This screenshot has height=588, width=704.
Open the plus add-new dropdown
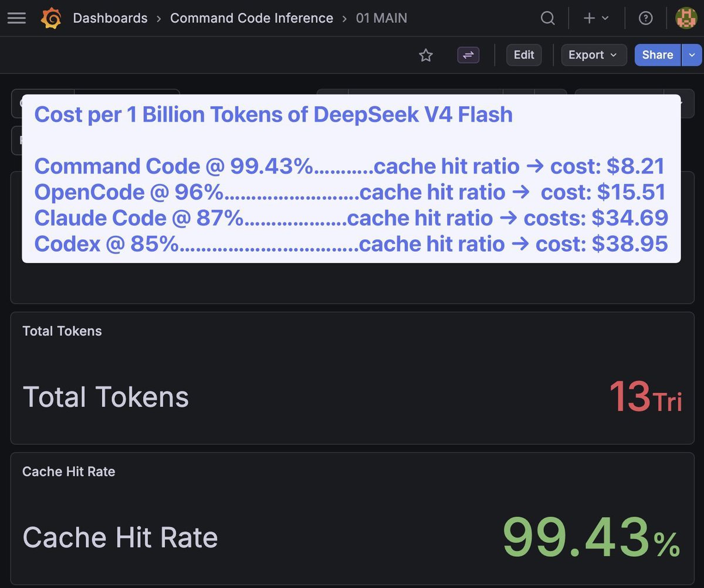click(596, 18)
